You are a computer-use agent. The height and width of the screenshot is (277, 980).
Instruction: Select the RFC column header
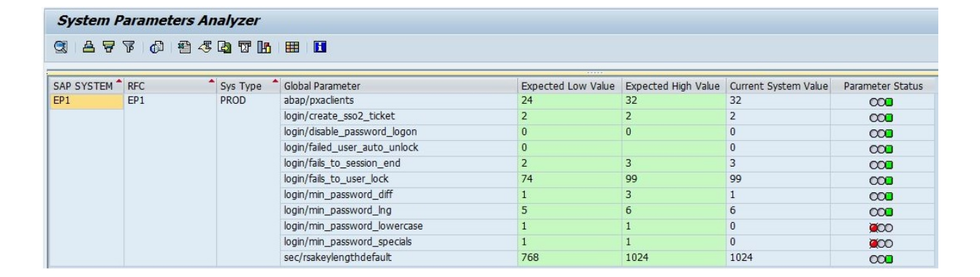click(x=170, y=86)
